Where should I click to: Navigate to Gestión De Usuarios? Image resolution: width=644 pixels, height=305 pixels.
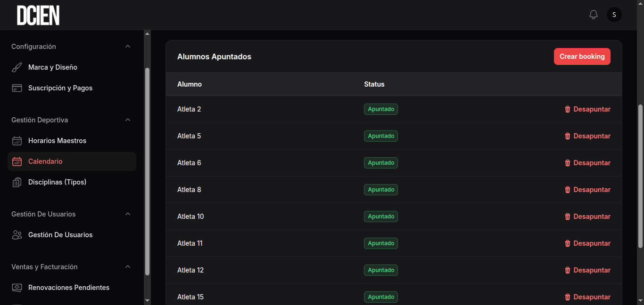[60, 234]
